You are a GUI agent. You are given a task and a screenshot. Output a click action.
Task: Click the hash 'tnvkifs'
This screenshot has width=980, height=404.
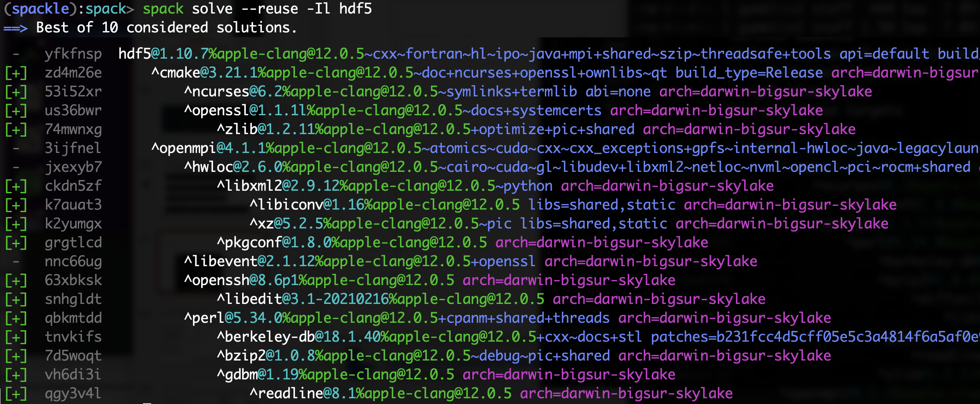pos(73,337)
